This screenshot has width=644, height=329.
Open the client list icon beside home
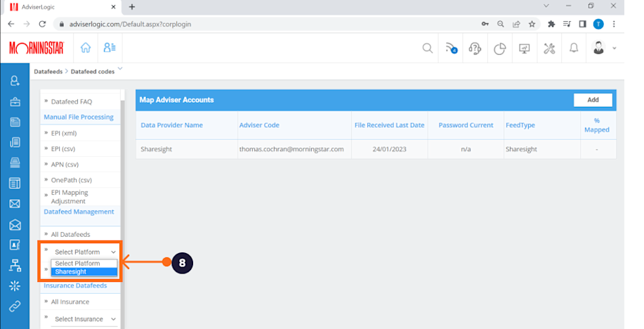(110, 48)
